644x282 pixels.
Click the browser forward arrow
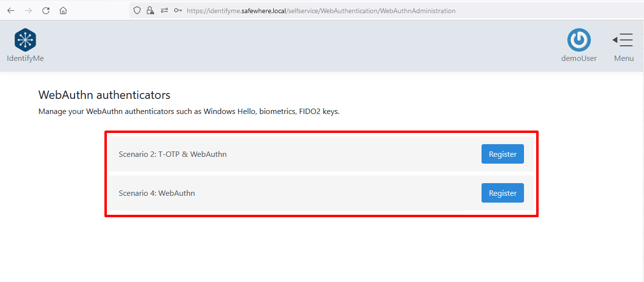[28, 11]
